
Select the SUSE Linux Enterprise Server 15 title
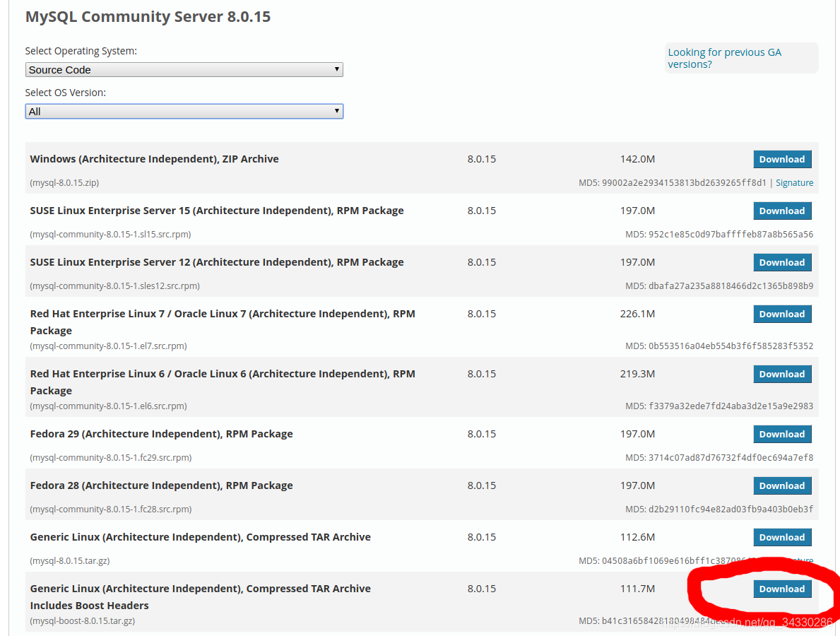click(217, 211)
